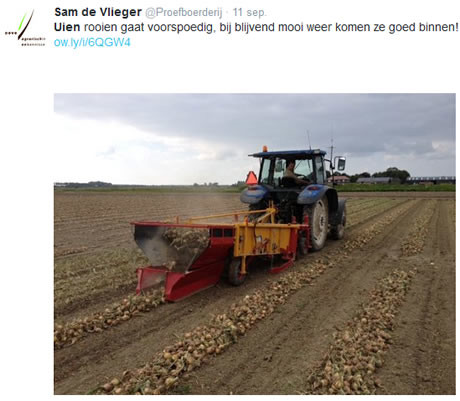Screen dimensions: 460x401
Task: Expand the onion harvesting photo
Action: point(255,244)
